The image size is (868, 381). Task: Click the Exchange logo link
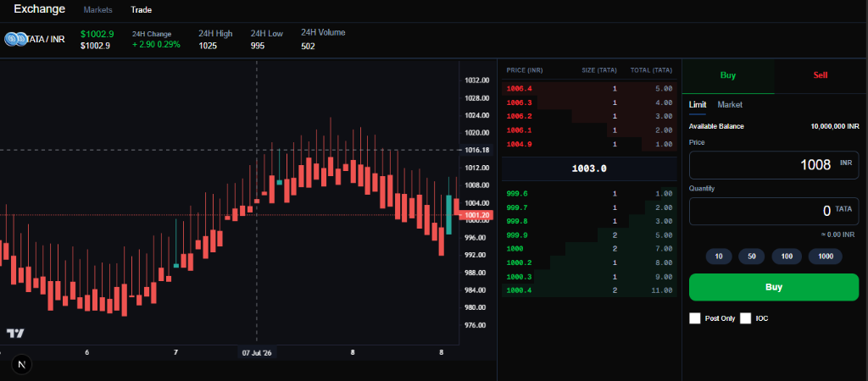39,8
